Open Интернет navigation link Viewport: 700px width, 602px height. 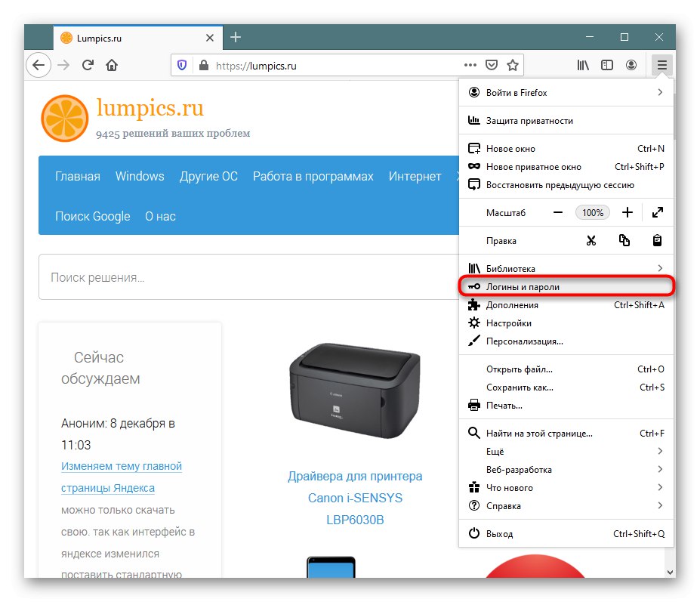coord(415,177)
